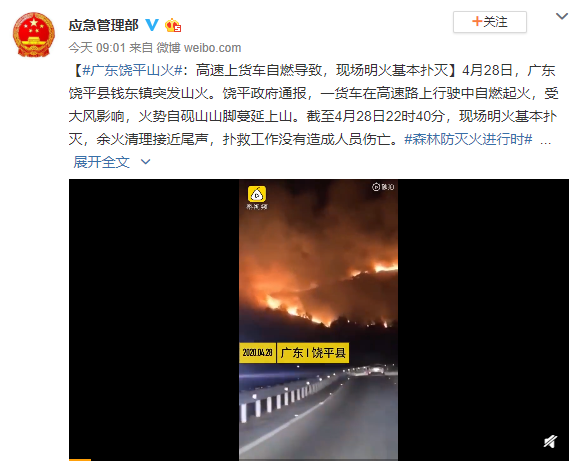Open the 应急管理部 profile avatar

pyautogui.click(x=34, y=34)
